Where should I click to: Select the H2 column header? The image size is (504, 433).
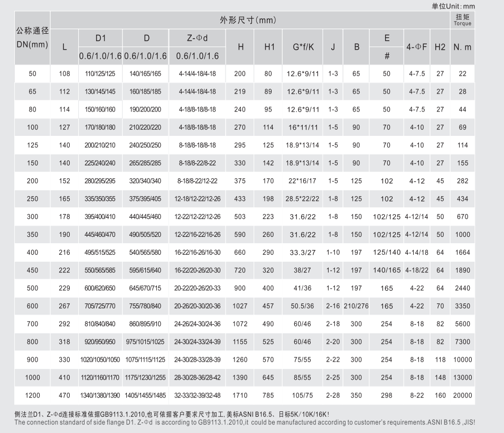[440, 47]
